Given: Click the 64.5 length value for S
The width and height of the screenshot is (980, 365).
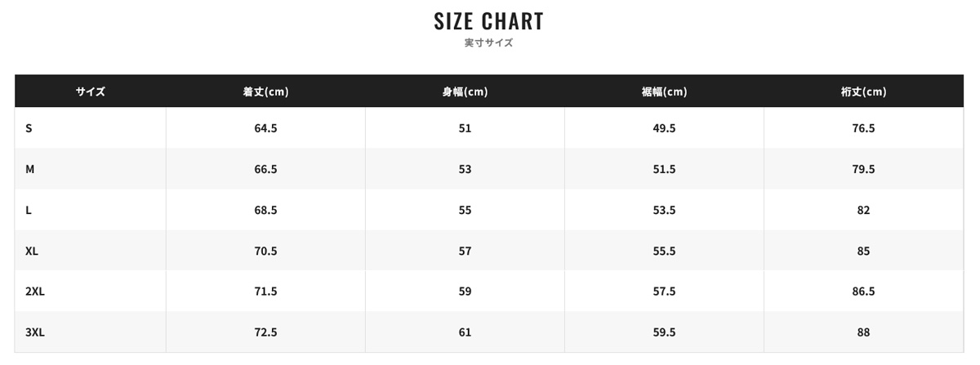Looking at the screenshot, I should point(265,128).
